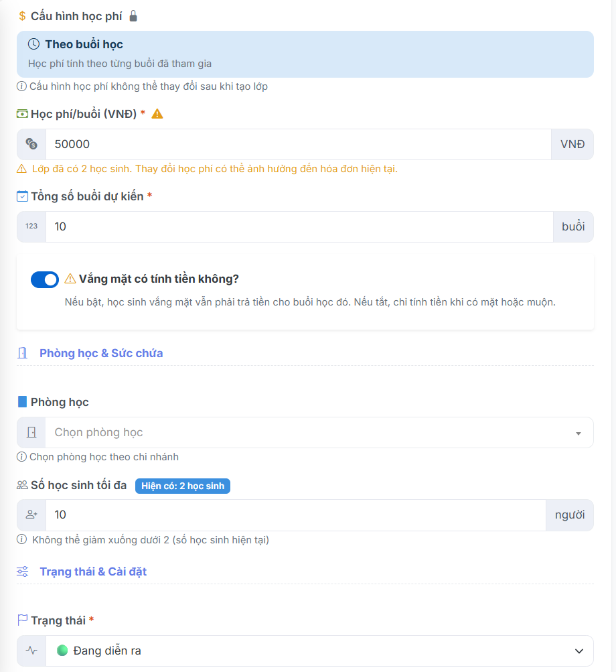Select the Theo buổi học tuition option

[305, 54]
